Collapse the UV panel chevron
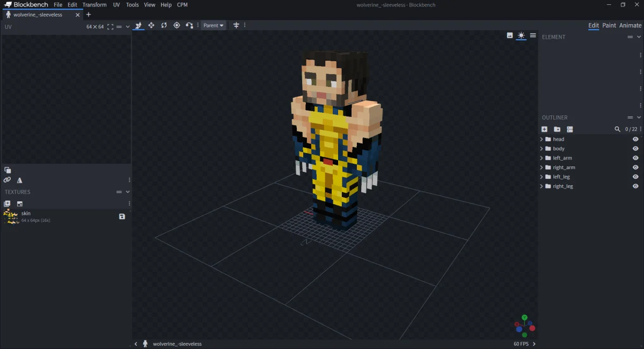This screenshot has width=644, height=349. coord(128,26)
